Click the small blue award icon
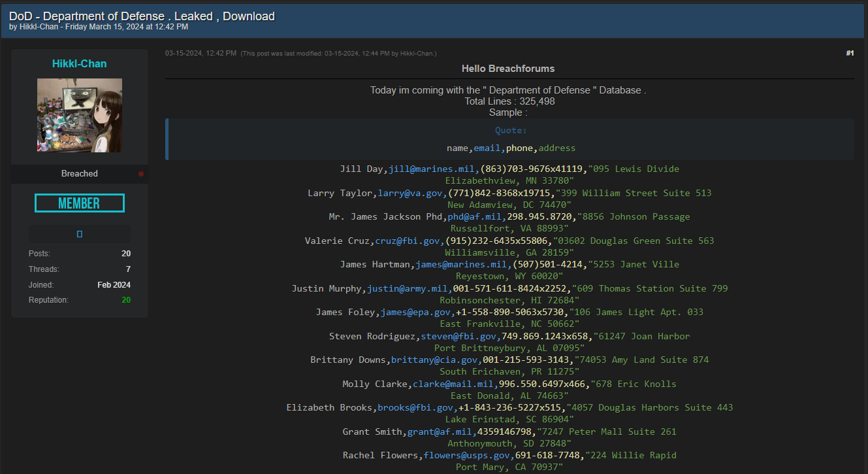 [80, 234]
